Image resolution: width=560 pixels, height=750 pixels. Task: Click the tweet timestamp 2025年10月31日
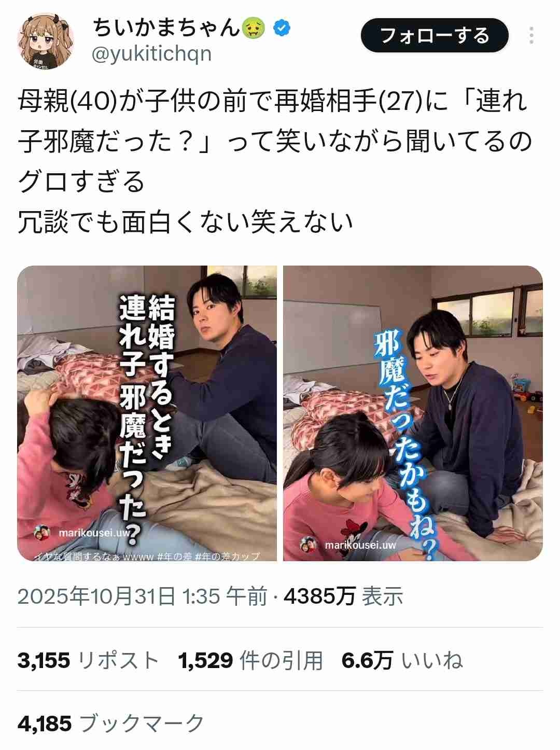click(96, 597)
